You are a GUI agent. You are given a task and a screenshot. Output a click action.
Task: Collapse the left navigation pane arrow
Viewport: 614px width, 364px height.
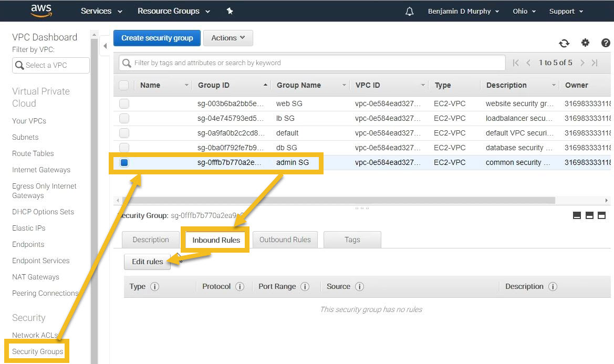(x=105, y=46)
